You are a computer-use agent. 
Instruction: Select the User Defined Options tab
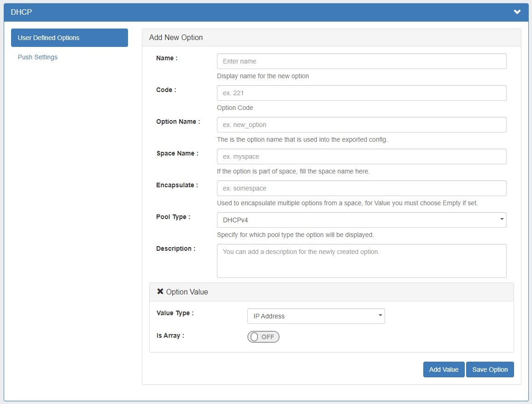pyautogui.click(x=70, y=38)
